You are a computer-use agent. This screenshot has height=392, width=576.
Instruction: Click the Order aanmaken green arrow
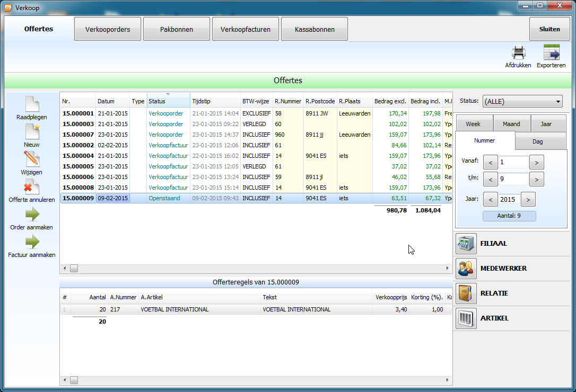32,215
